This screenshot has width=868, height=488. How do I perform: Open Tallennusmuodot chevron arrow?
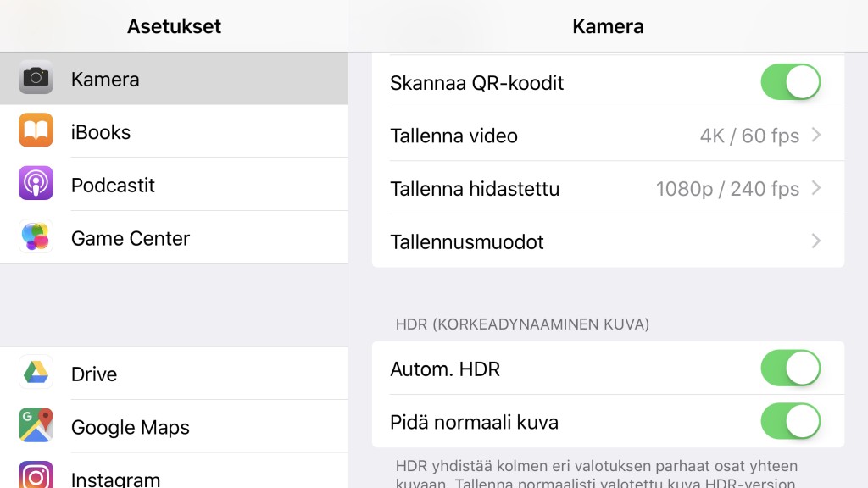point(816,241)
